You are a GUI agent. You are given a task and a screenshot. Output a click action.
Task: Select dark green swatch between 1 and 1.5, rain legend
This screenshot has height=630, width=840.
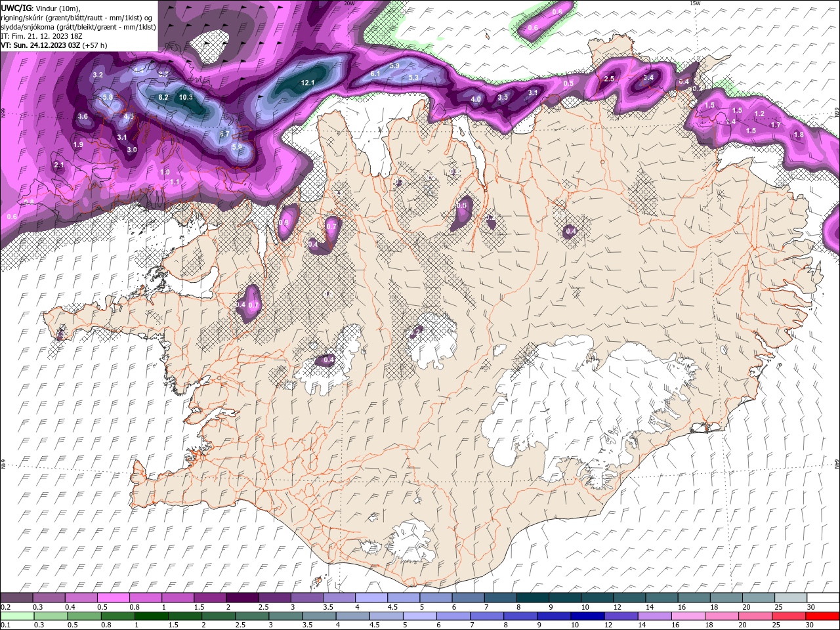click(x=151, y=616)
